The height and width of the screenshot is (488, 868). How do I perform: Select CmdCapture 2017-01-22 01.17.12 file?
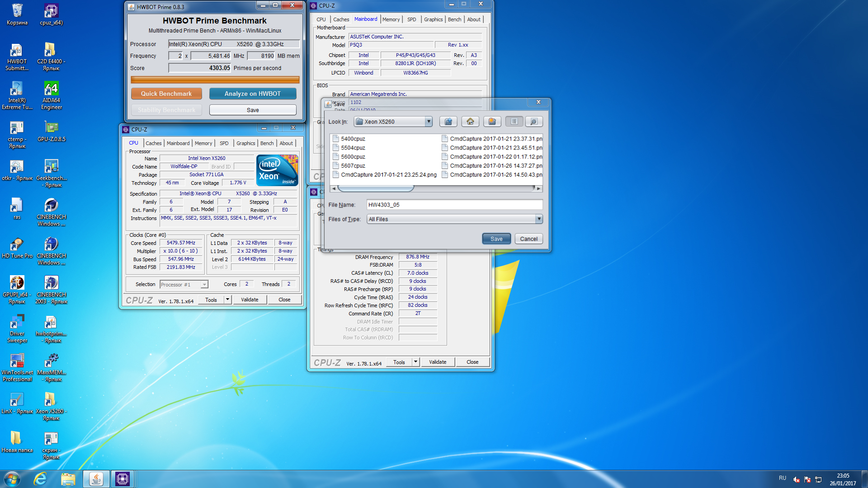point(492,157)
